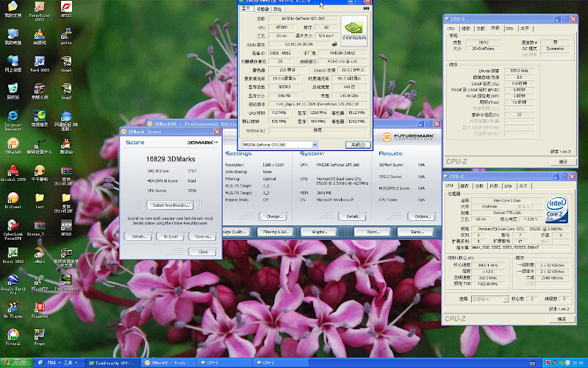This screenshot has width=588, height=368.
Task: Click the taskbar clock showing 22:02
Action: 578,363
